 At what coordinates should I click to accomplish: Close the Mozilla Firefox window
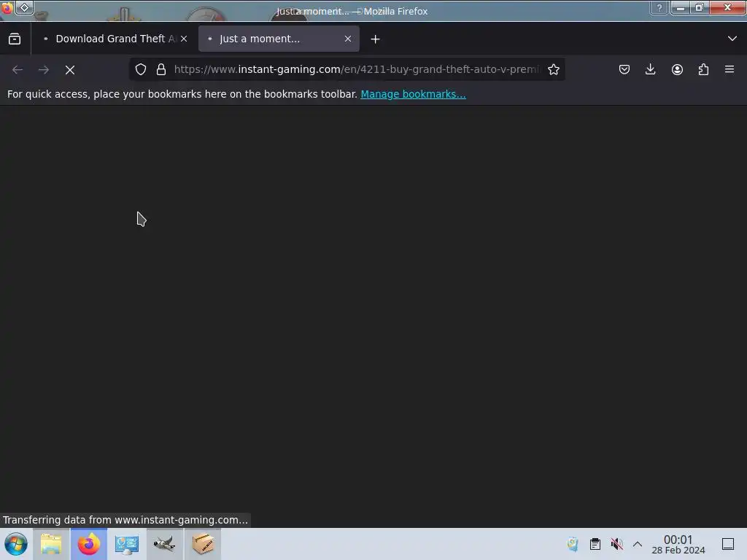coord(727,7)
